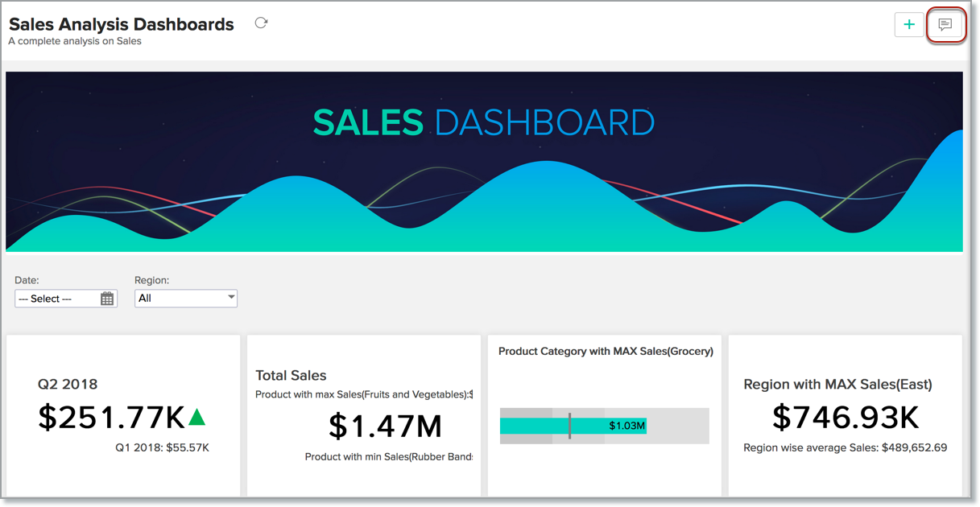The height and width of the screenshot is (507, 980).
Task: Click the $1.47M Total Sales figure
Action: (x=385, y=427)
